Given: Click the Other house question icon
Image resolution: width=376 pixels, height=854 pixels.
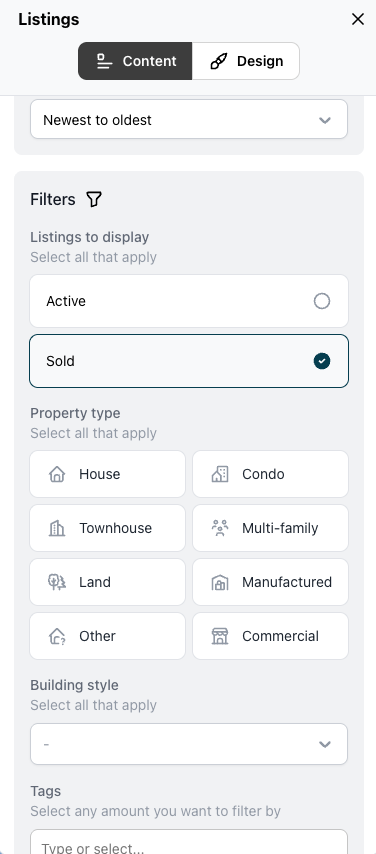Looking at the screenshot, I should 57,636.
